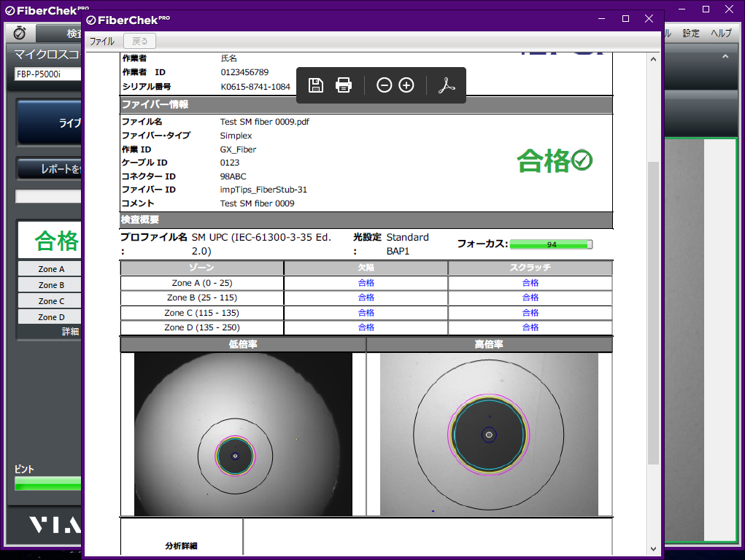Open the 設定 menu in the background window
745x560 pixels.
(x=691, y=34)
